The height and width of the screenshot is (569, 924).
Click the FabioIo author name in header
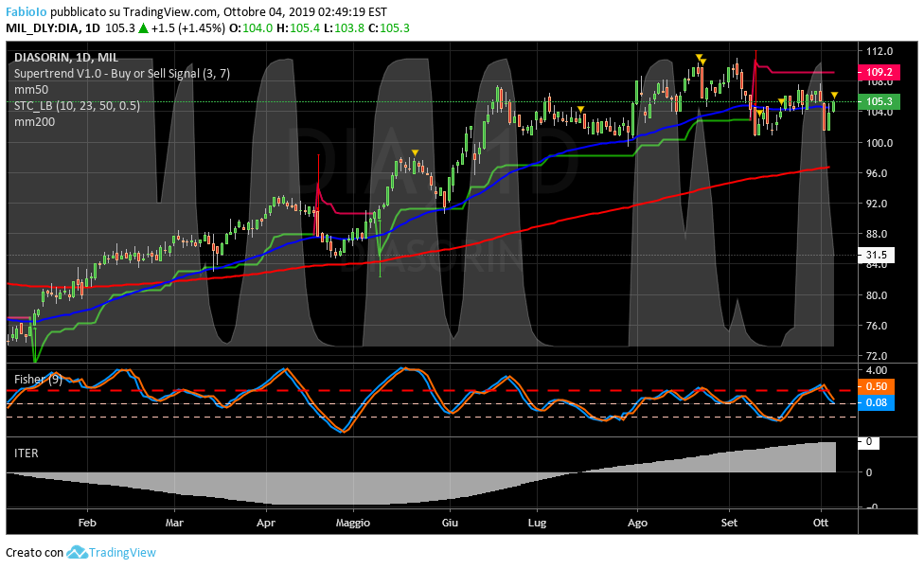click(x=26, y=12)
